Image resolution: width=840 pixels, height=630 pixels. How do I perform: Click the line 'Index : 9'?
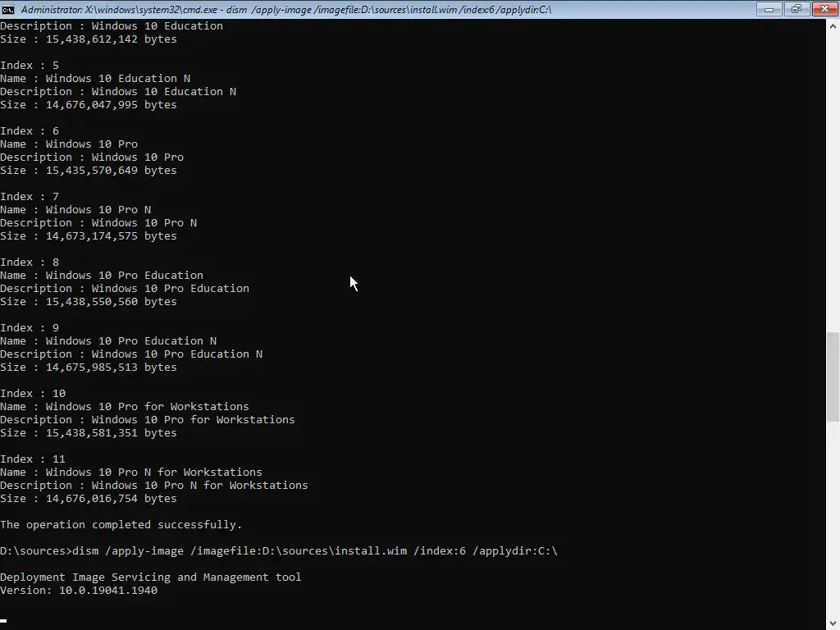click(30, 328)
